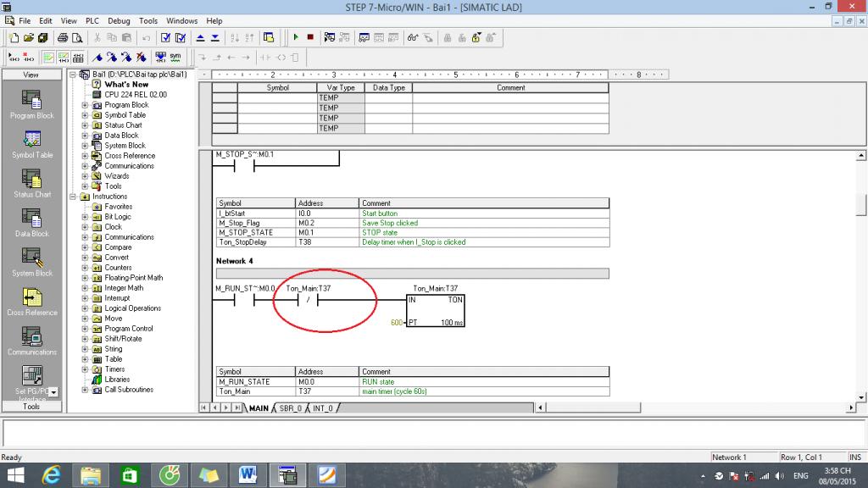This screenshot has height=488, width=868.
Task: Switch to the SBR_0 tab
Action: pos(290,408)
